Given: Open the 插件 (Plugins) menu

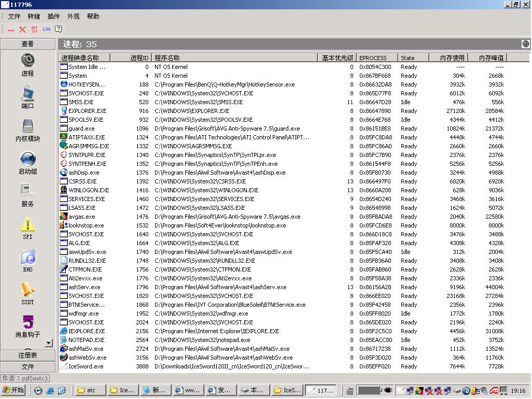Looking at the screenshot, I should pos(53,17).
